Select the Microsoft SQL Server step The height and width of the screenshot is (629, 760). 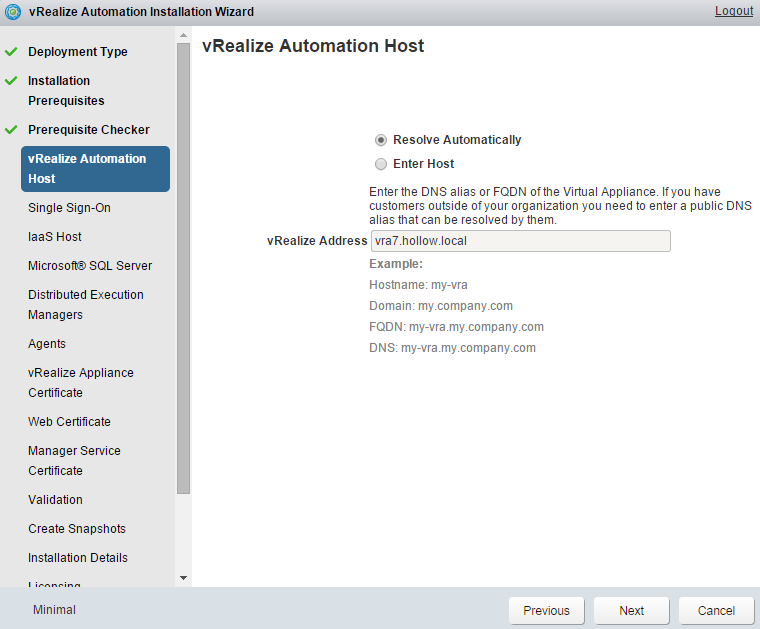coord(90,266)
